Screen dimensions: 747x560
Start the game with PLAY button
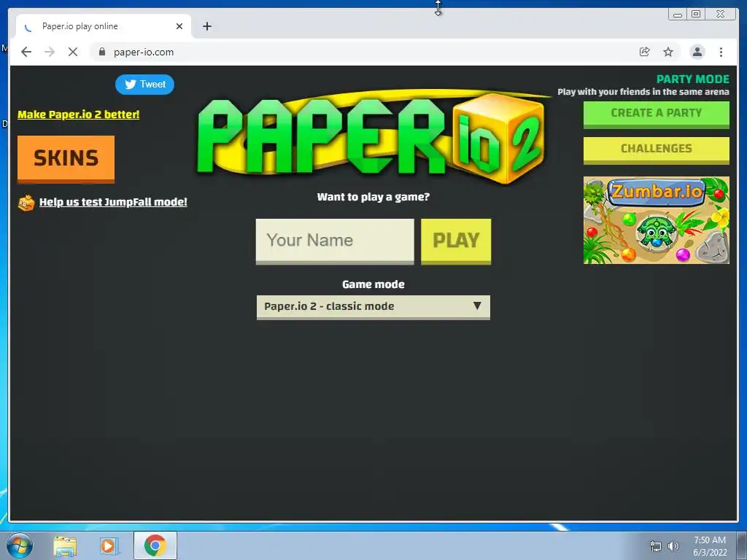click(456, 241)
